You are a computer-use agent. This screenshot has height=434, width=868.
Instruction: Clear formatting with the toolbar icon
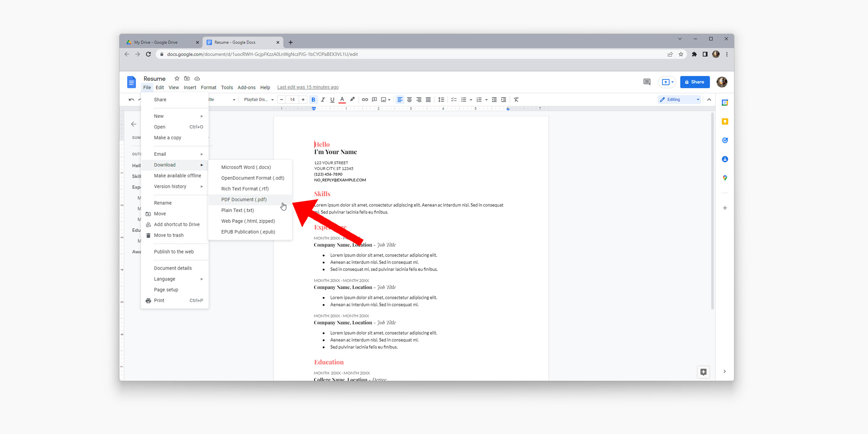(x=516, y=99)
